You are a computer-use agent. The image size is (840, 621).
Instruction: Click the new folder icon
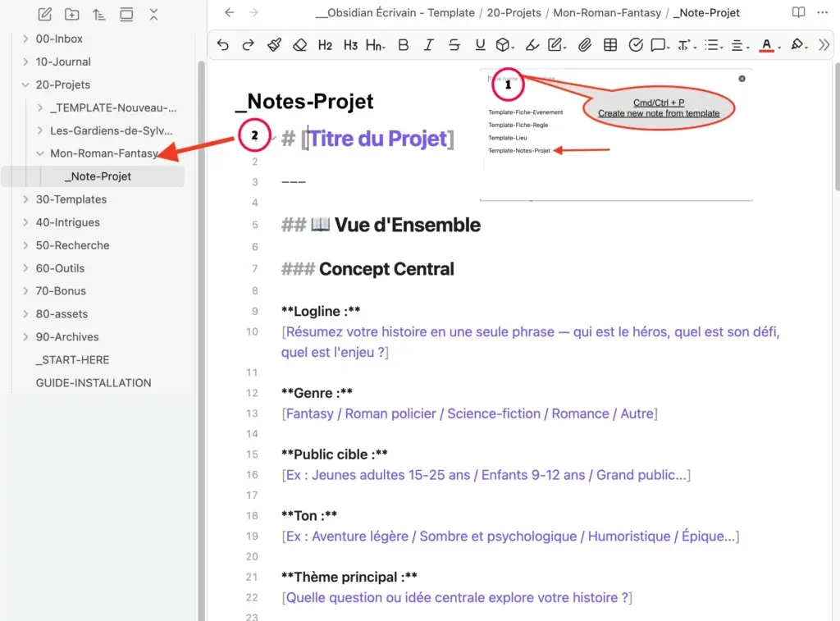pos(72,14)
